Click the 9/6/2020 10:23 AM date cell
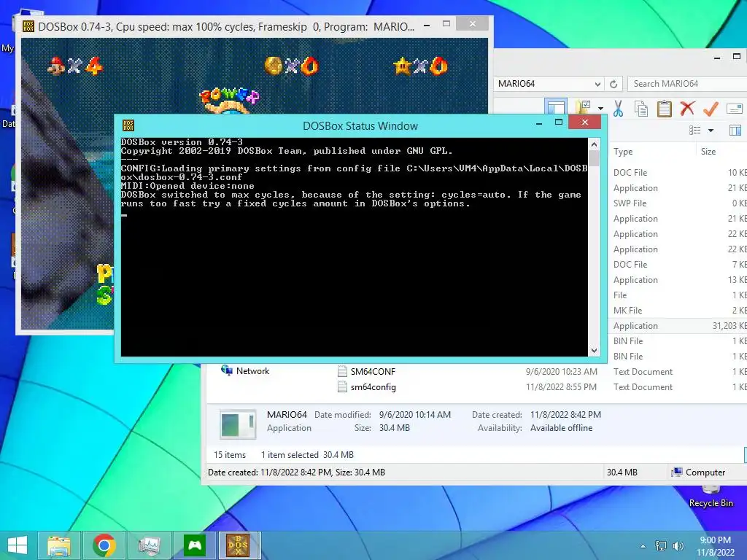 point(561,371)
